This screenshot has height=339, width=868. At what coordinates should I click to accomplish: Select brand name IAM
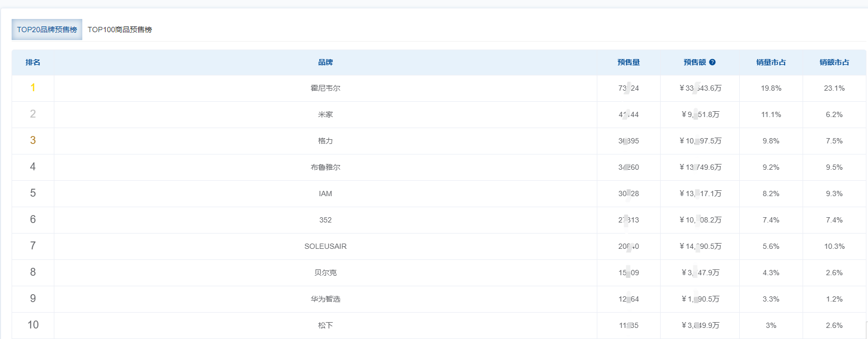tap(326, 193)
